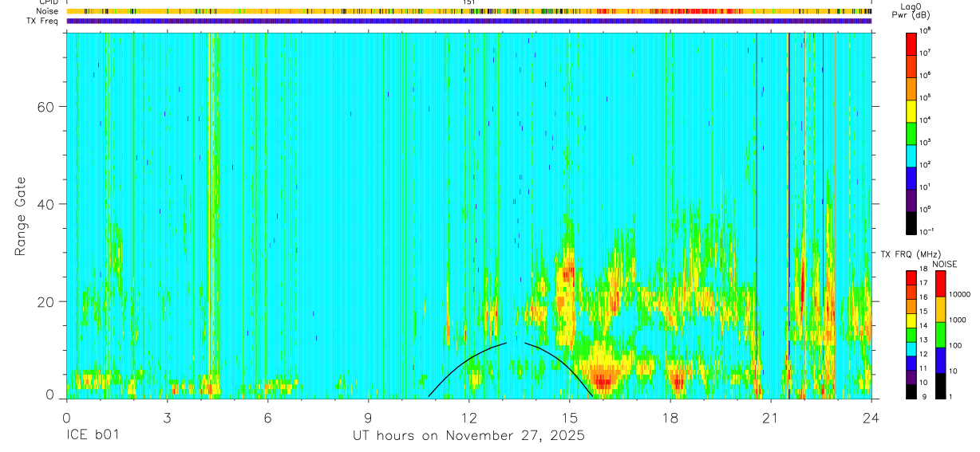This screenshot has width=980, height=452.
Task: Click the x-axis tick label 18
Action: (670, 418)
